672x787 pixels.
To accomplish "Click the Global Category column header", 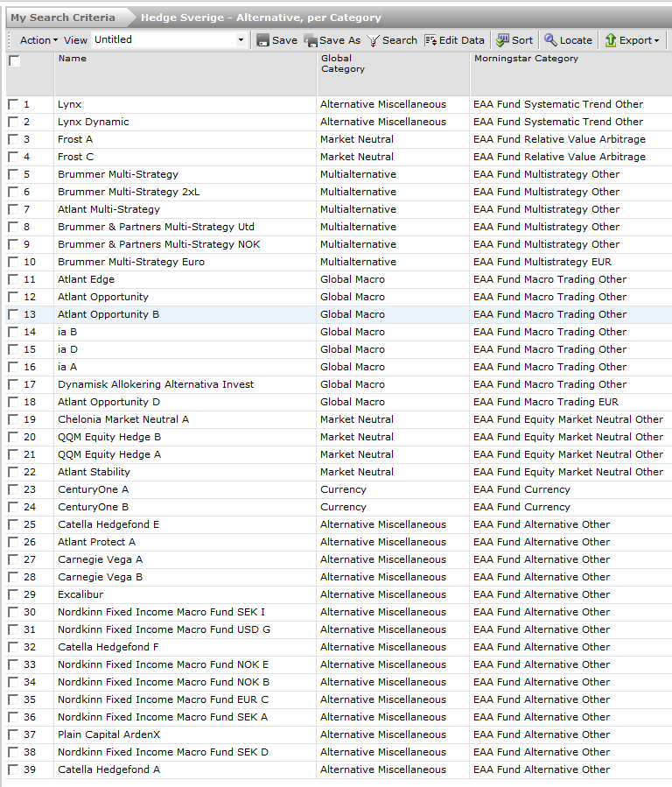I will coord(342,64).
